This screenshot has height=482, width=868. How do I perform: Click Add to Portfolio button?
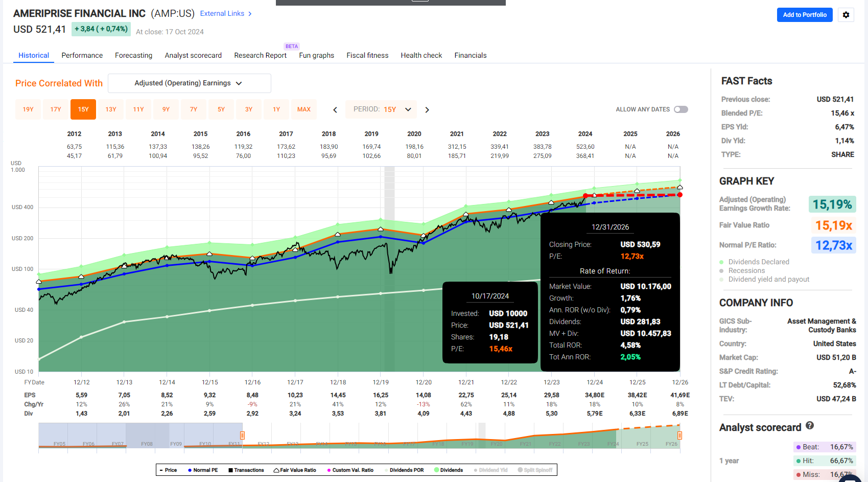point(804,15)
